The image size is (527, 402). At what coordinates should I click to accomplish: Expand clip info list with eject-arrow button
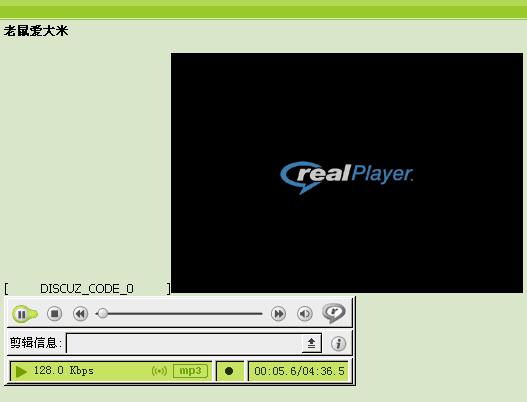point(312,343)
